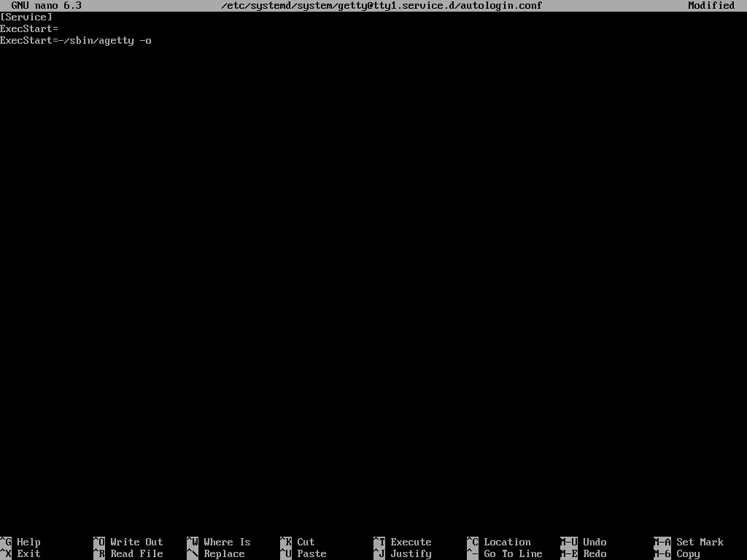Click the ^J Justify shortcut

tap(403, 554)
